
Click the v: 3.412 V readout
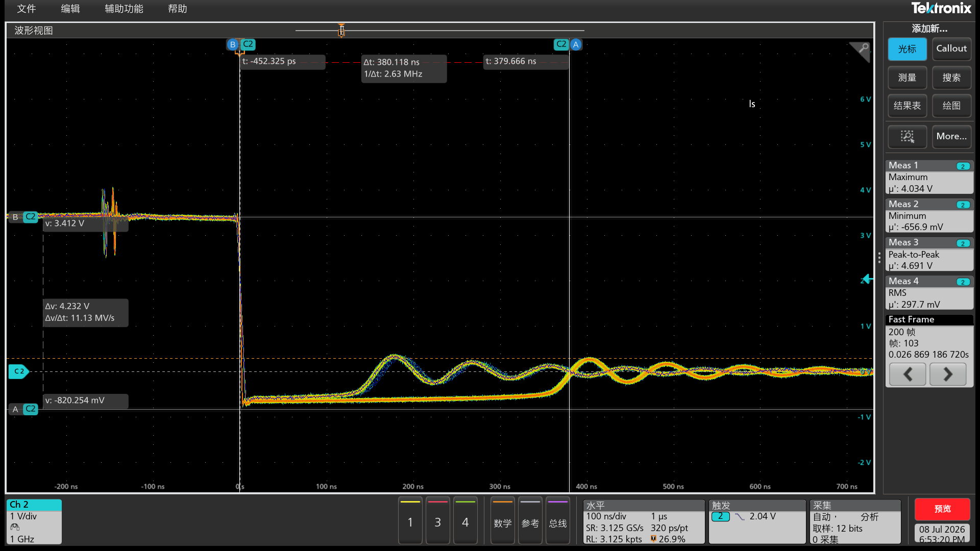[86, 223]
